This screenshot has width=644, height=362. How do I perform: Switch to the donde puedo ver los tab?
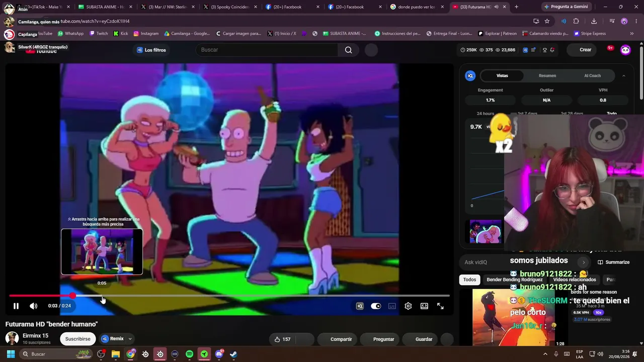pyautogui.click(x=416, y=7)
